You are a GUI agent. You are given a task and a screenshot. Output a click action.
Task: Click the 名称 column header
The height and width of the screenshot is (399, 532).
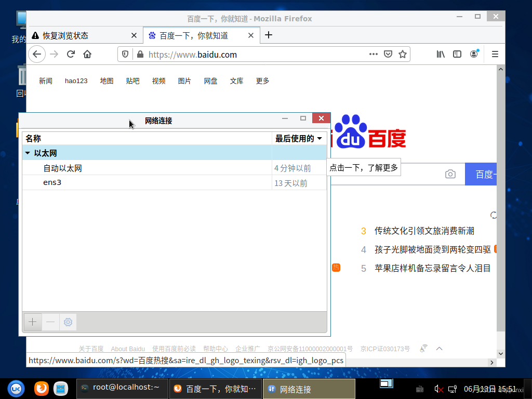[147, 138]
